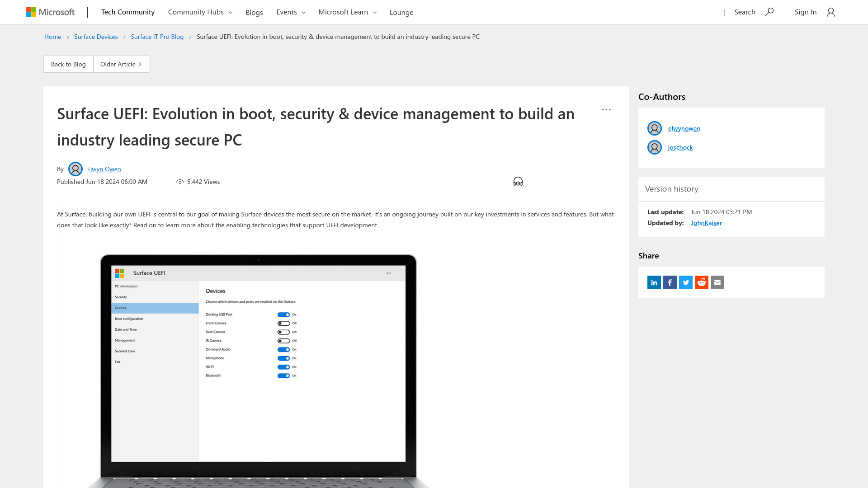Screen dimensions: 868x488
Task: Open the article options ellipsis menu
Action: pyautogui.click(x=606, y=110)
